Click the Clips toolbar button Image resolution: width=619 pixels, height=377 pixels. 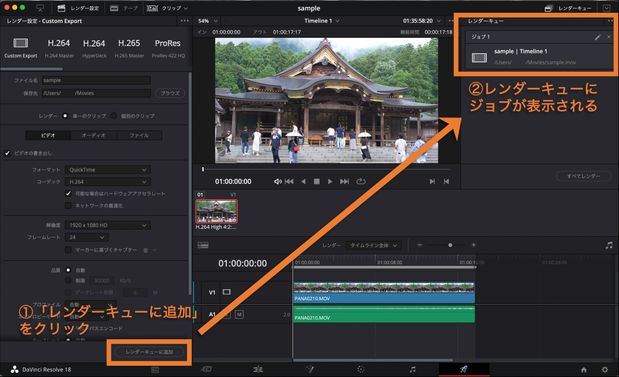click(x=167, y=8)
